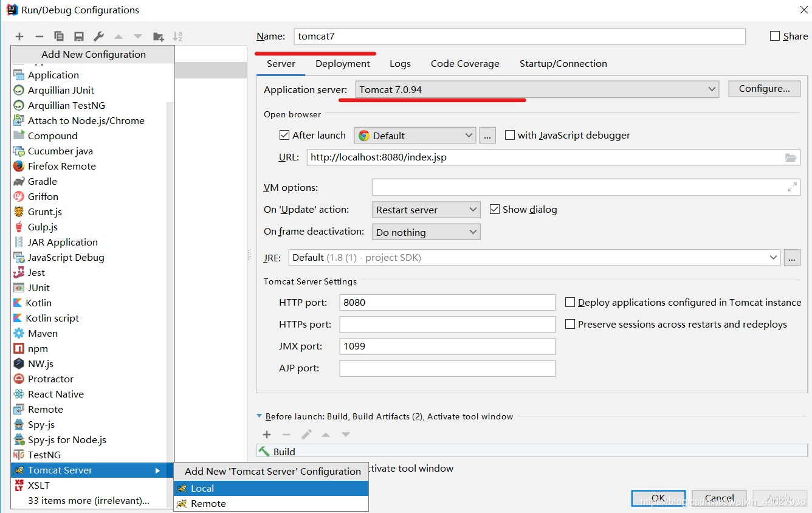The image size is (812, 513).
Task: Click the Copy Configuration icon
Action: [x=59, y=36]
